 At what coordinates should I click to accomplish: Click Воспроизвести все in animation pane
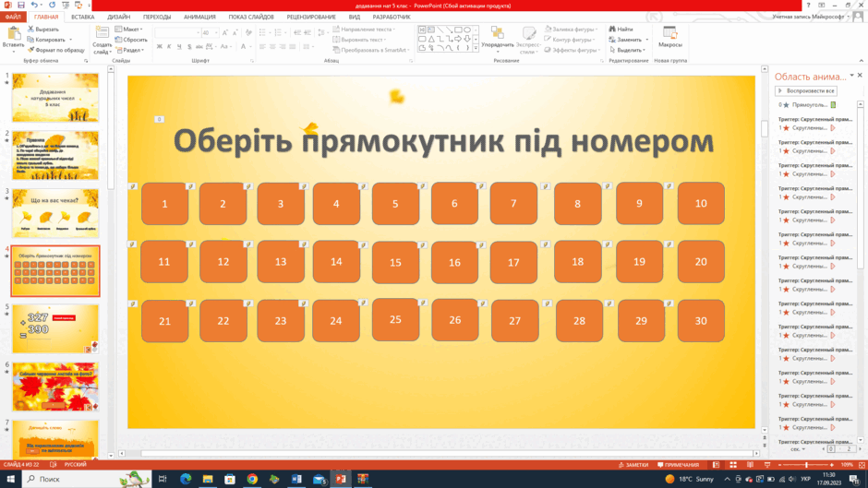coord(806,90)
